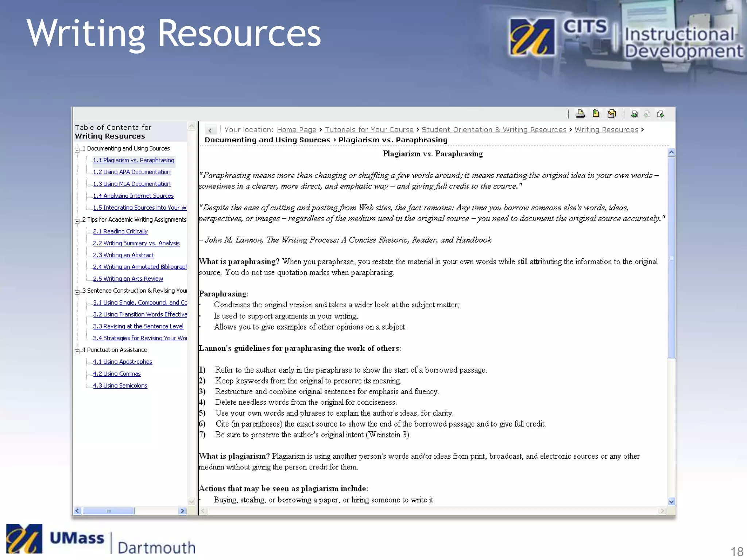The height and width of the screenshot is (560, 747).
Task: Click the table of contents scroll-up arrow
Action: pos(192,126)
